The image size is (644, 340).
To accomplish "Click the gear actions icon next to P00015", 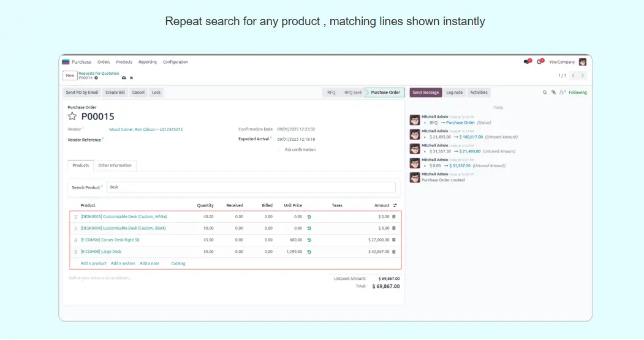I will click(96, 78).
